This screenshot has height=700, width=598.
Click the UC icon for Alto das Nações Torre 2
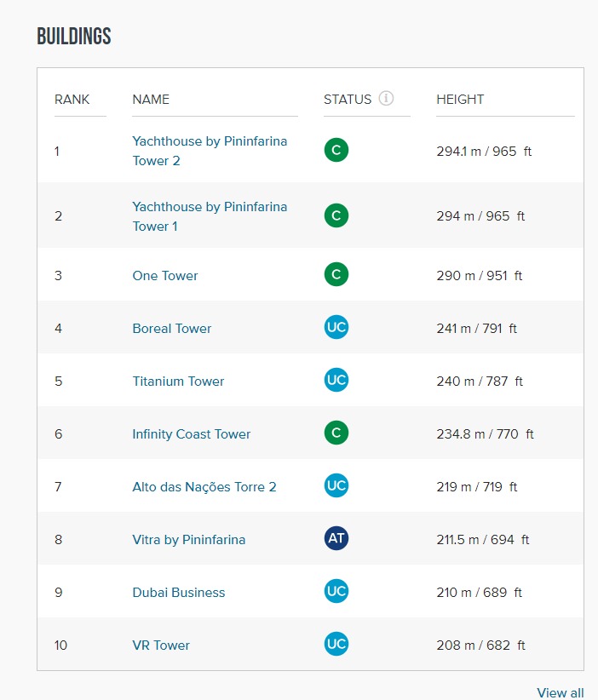click(336, 485)
